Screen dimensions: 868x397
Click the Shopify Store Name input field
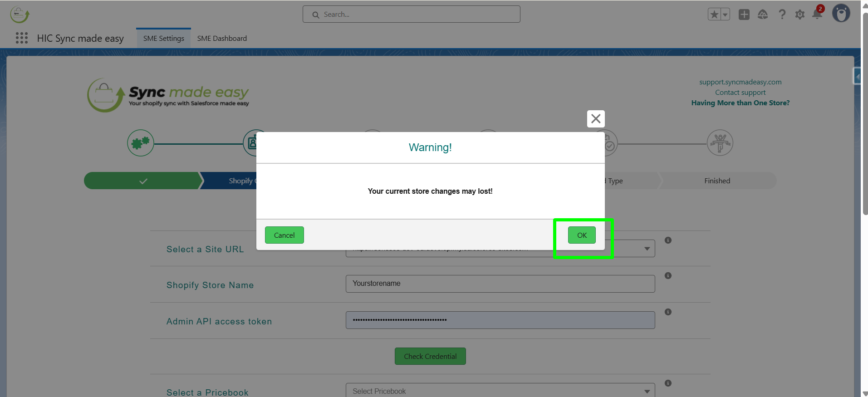coord(500,284)
